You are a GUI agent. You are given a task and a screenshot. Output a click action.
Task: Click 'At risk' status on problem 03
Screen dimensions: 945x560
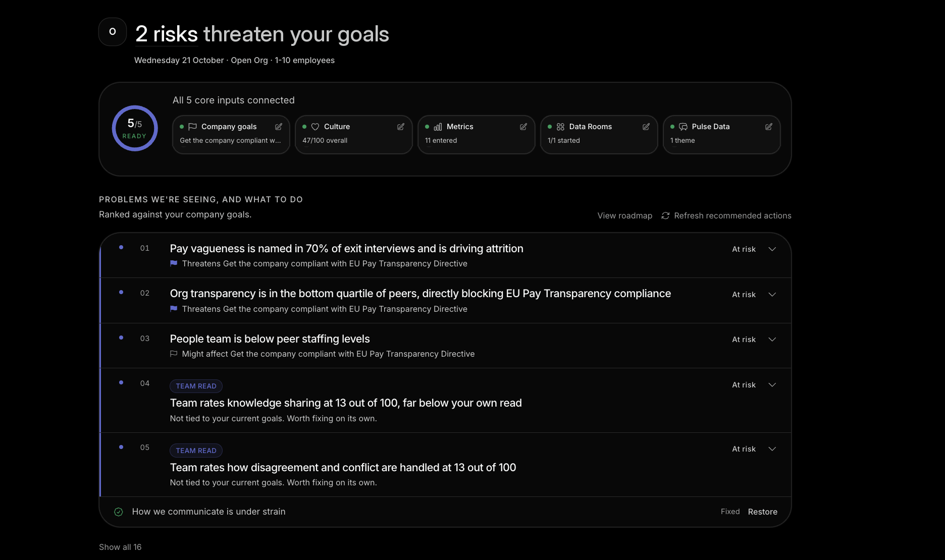click(744, 340)
